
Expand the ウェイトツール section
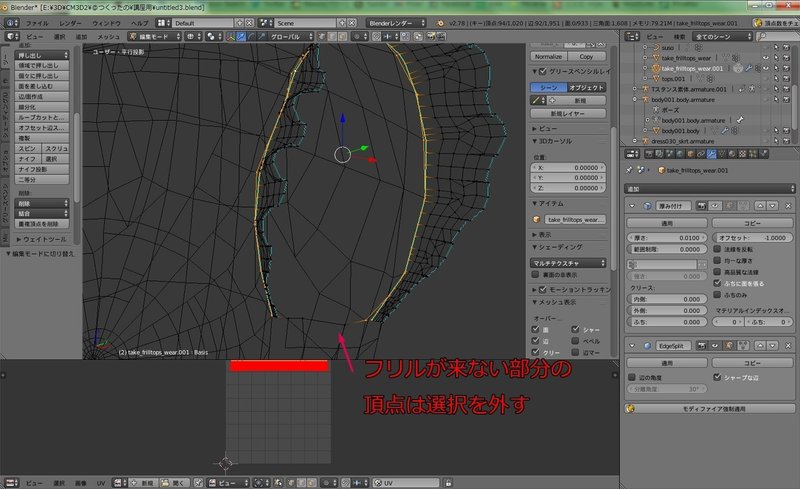42,239
